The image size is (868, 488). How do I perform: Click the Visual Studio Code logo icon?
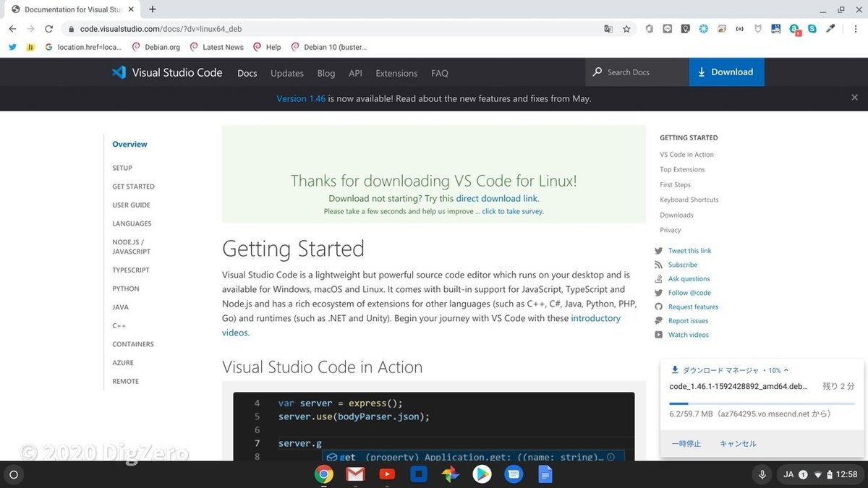pos(119,72)
